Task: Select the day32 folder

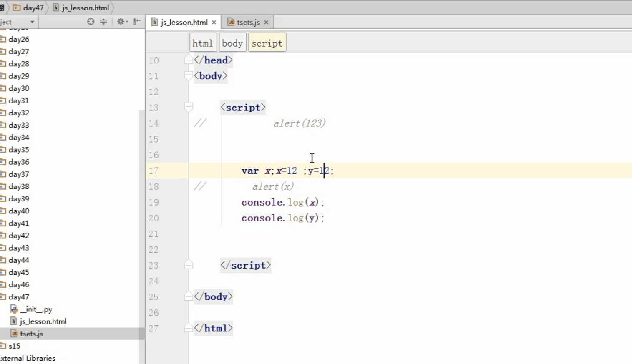Action: click(x=18, y=113)
